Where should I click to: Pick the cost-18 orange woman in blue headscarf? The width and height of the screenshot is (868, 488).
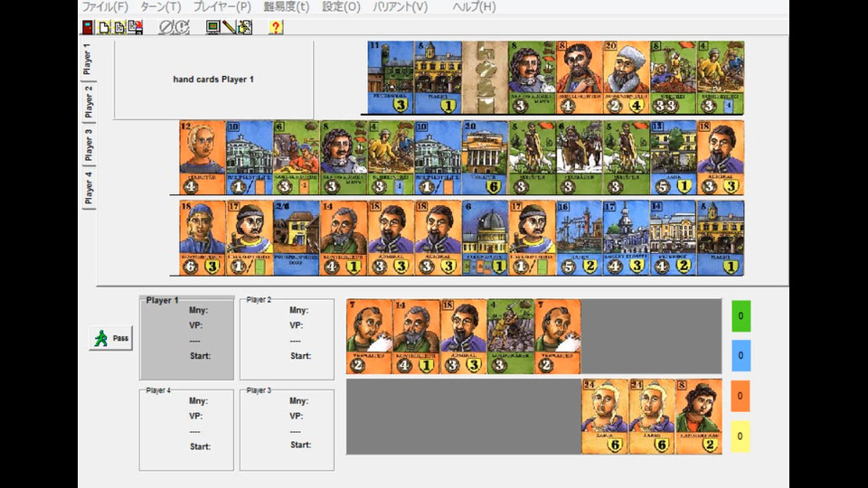(x=202, y=238)
